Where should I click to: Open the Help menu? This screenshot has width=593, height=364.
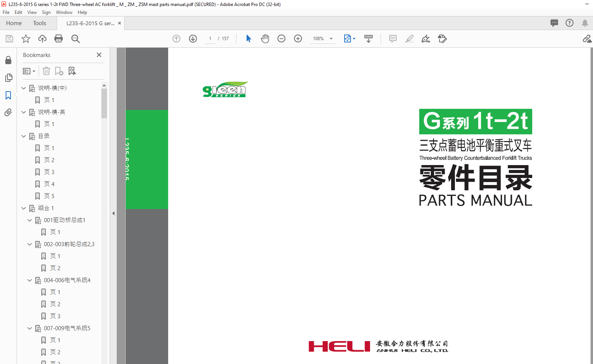pyautogui.click(x=82, y=12)
